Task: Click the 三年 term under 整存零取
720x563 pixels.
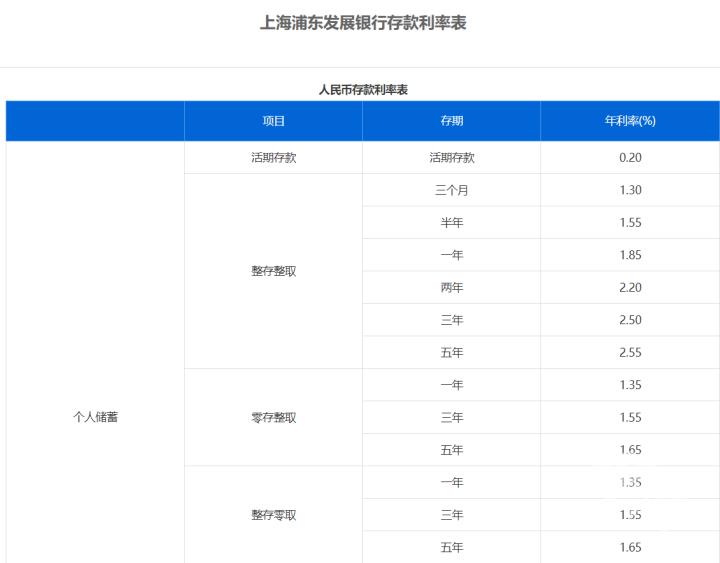Action: (x=451, y=515)
